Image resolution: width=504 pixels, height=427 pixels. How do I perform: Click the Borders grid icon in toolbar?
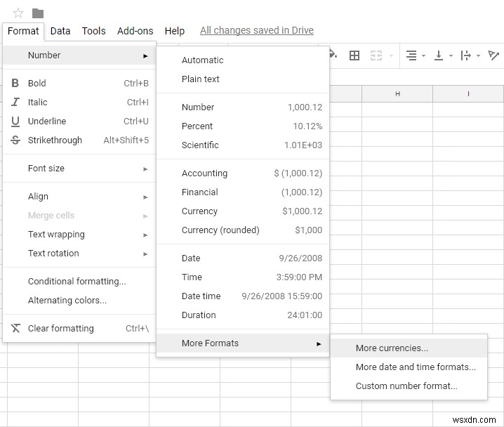click(x=354, y=55)
